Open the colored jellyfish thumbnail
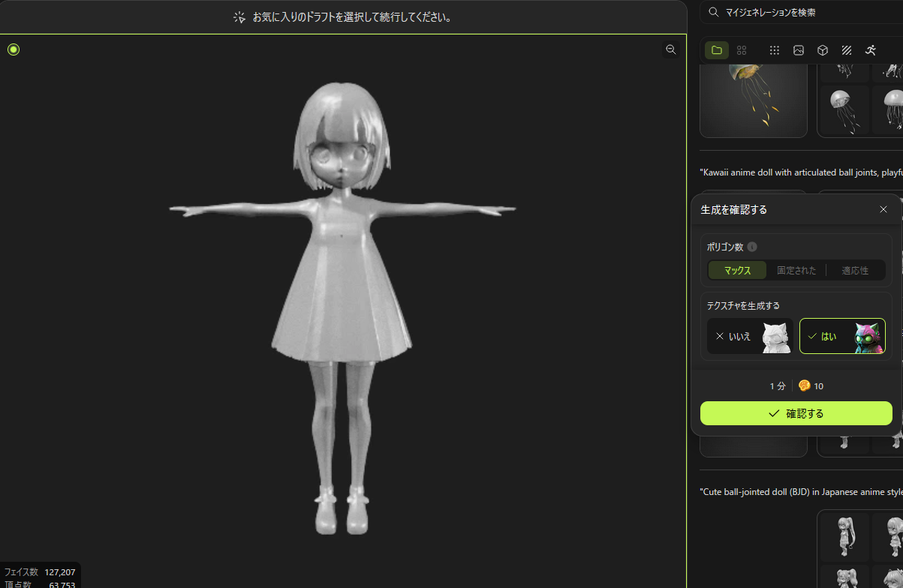Image resolution: width=903 pixels, height=588 pixels. tap(753, 100)
